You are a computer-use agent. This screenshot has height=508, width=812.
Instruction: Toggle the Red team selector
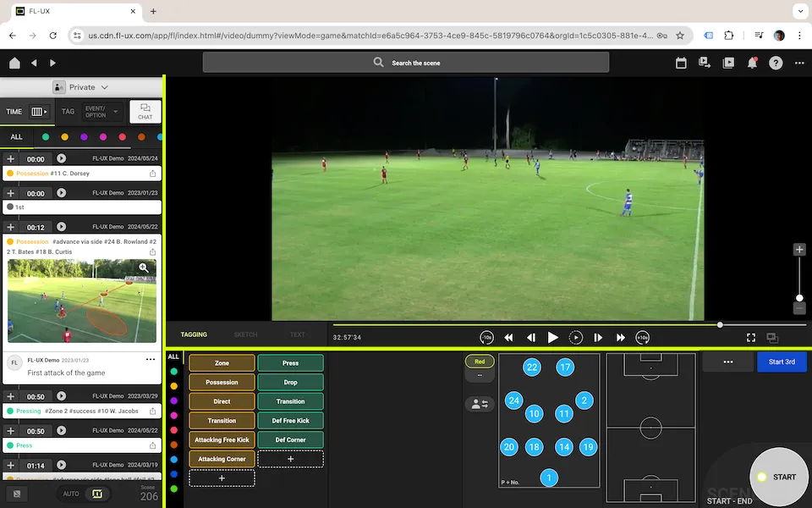[480, 362]
